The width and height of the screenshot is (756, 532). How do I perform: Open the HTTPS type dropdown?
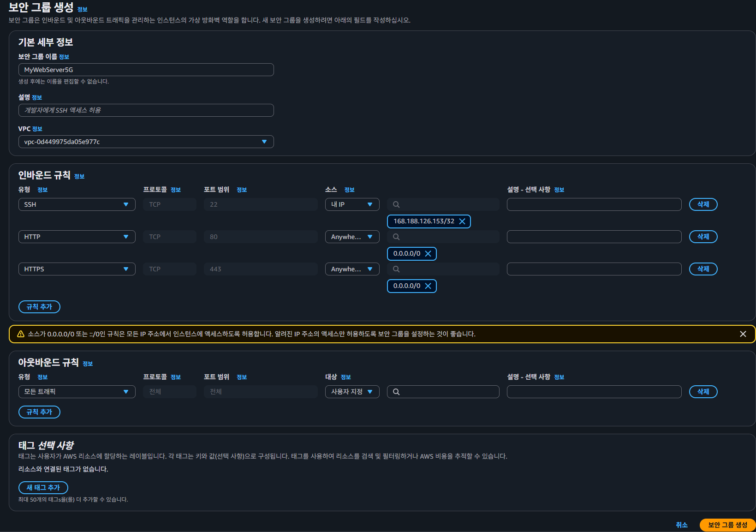pos(77,269)
